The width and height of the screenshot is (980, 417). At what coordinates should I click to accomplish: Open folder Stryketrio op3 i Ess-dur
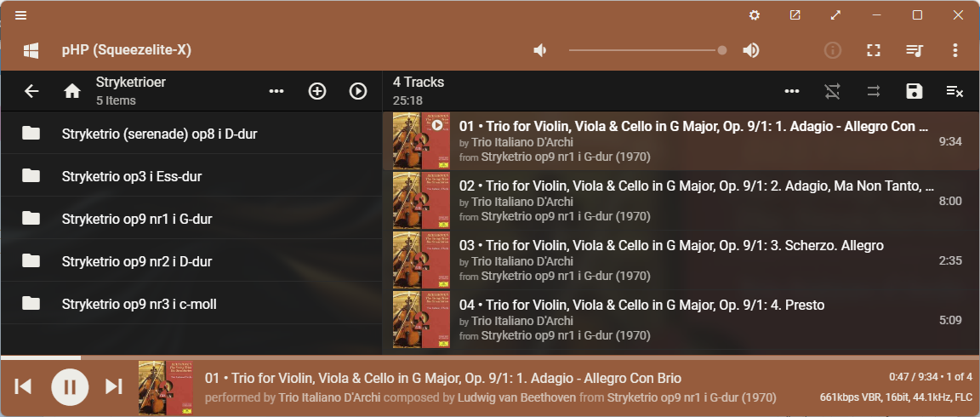pyautogui.click(x=132, y=176)
